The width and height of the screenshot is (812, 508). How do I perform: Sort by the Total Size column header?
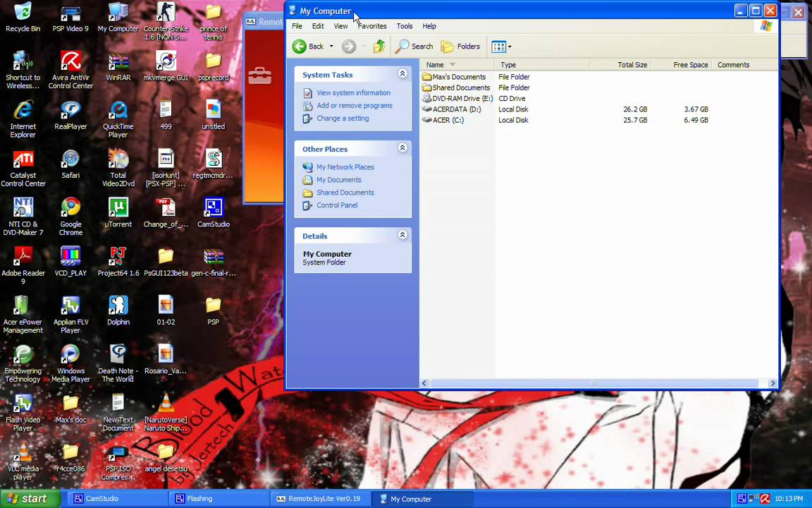point(620,65)
